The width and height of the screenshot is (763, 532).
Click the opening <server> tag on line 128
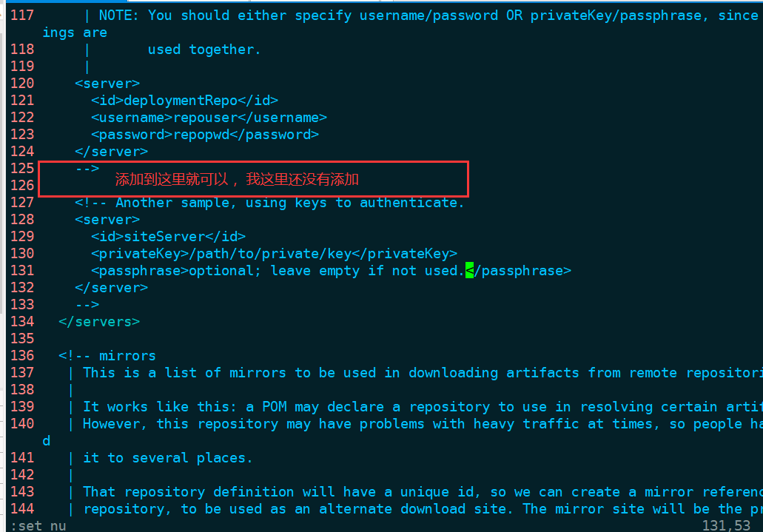107,220
